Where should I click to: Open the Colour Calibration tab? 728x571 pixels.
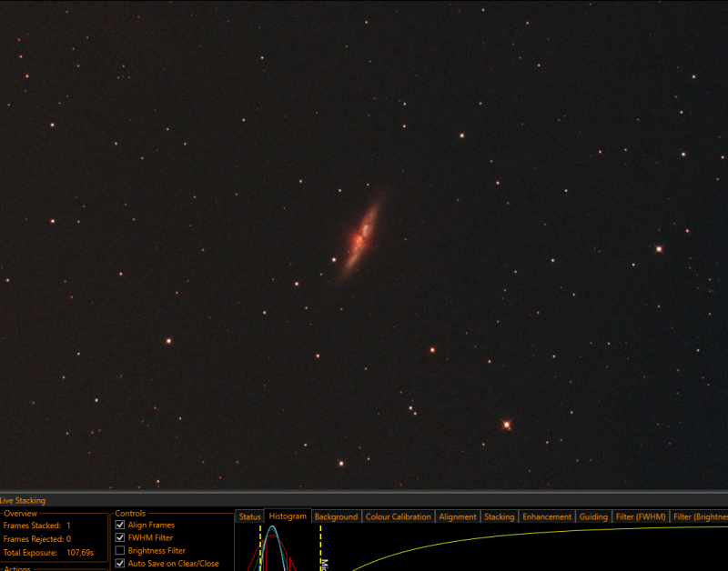398,516
